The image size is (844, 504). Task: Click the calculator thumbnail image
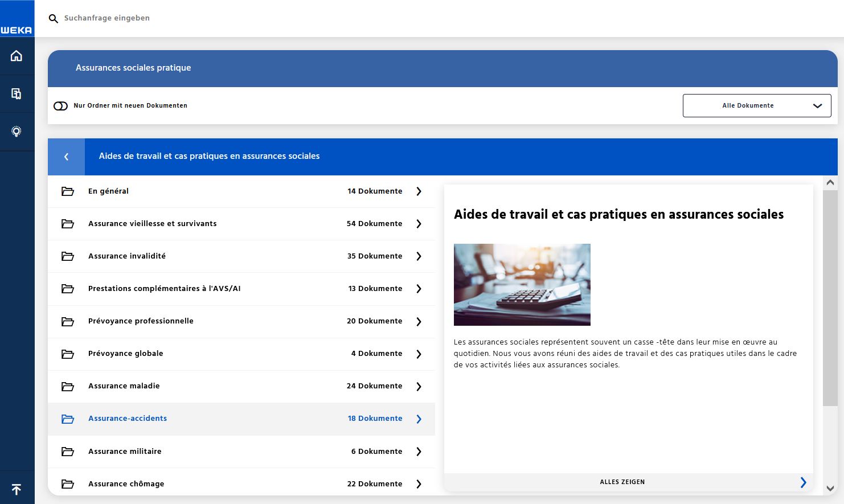[x=522, y=285]
